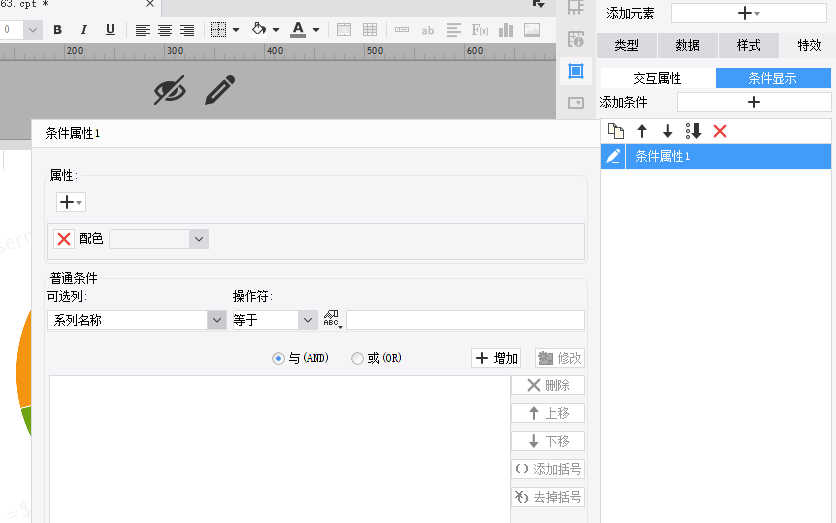Switch to the 类型 tab
Image resolution: width=836 pixels, height=523 pixels.
[626, 45]
